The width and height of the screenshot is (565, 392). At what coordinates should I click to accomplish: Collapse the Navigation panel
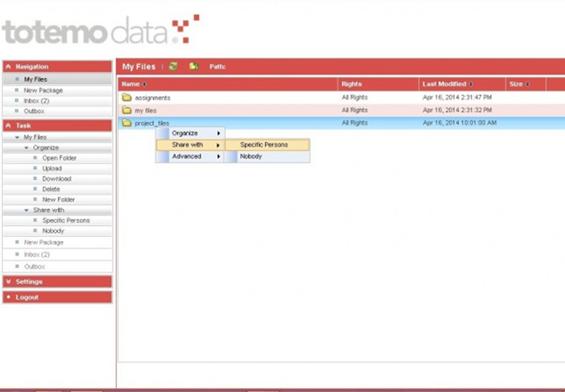8,66
